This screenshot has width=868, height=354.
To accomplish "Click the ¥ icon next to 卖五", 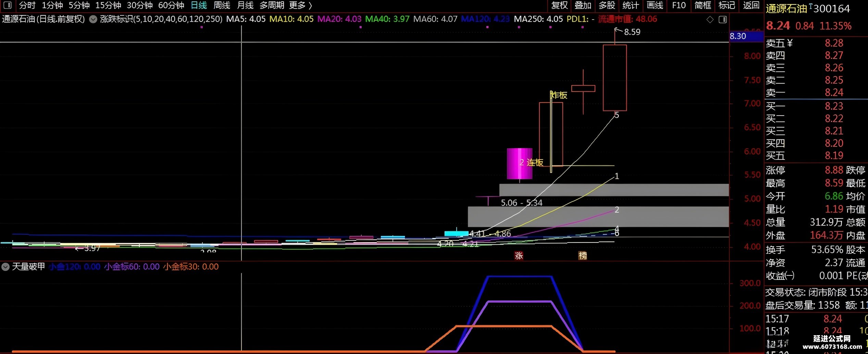I will [790, 43].
